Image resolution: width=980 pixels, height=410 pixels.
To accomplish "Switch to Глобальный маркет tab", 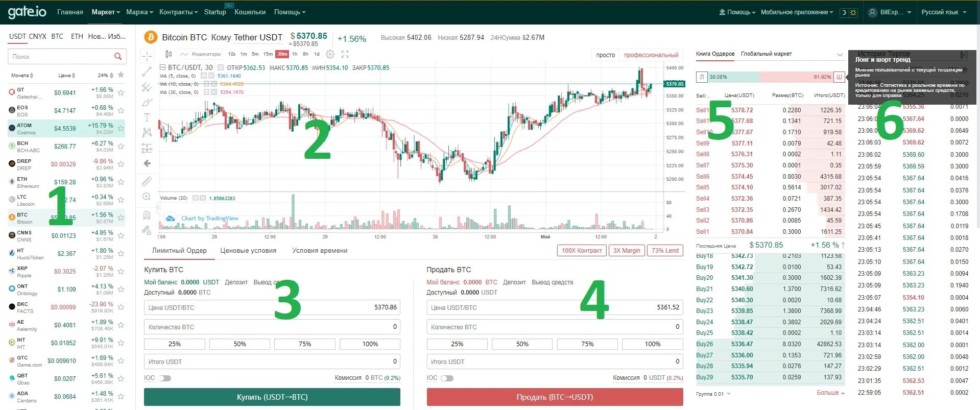I will point(766,54).
